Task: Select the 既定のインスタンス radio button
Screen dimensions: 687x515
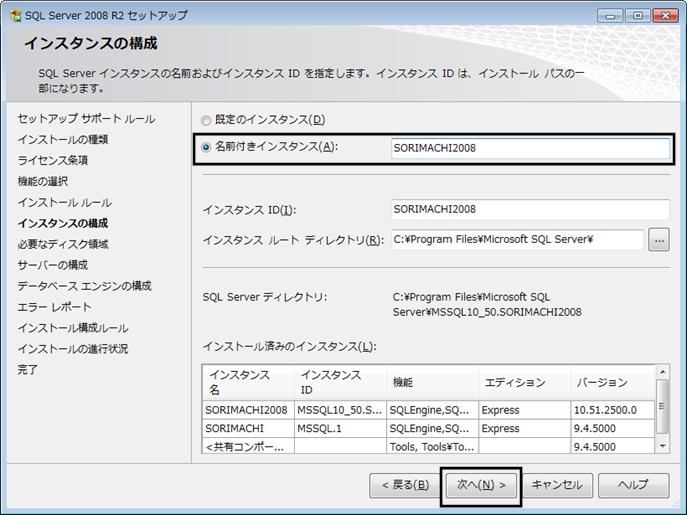Action: [205, 121]
